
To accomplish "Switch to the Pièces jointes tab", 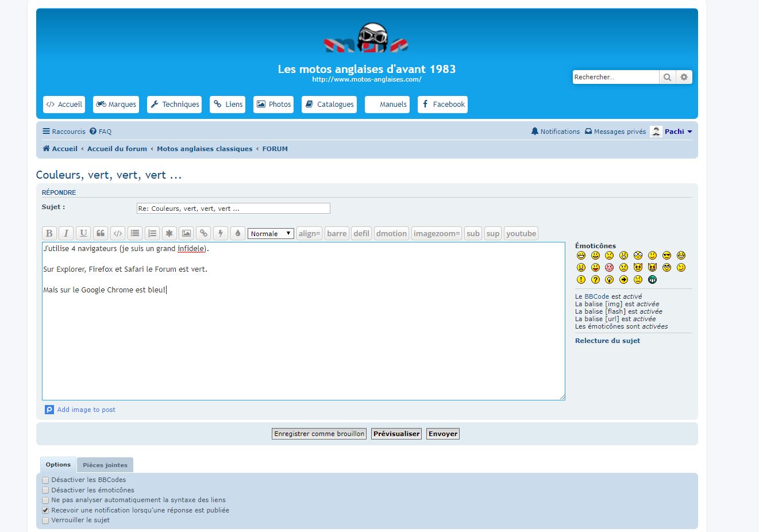I will pyautogui.click(x=105, y=465).
